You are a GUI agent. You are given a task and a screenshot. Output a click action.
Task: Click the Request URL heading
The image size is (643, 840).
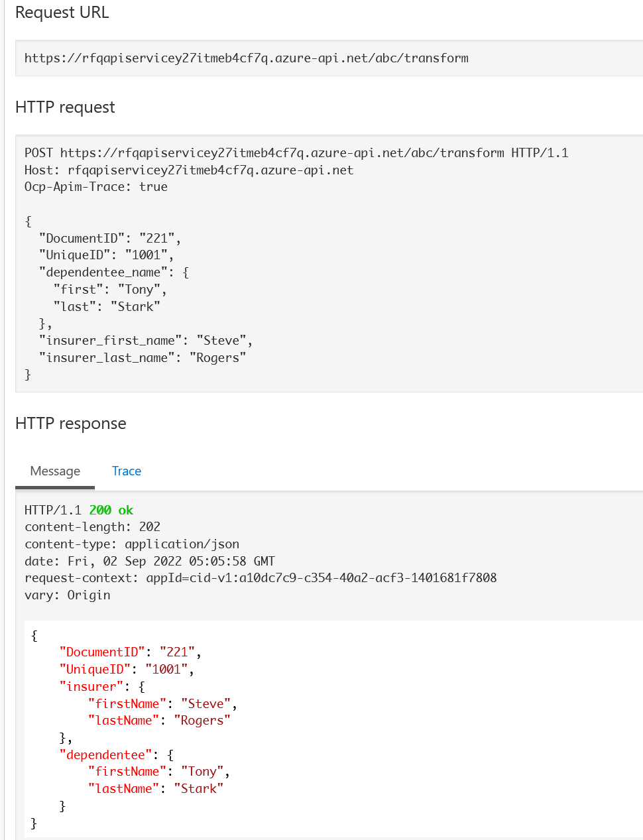[62, 13]
